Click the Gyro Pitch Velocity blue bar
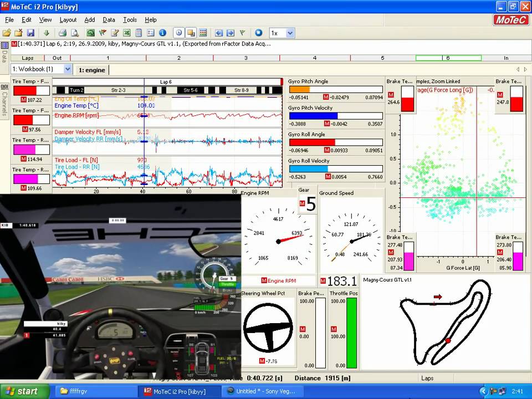Viewport: 532px width, 399px height. (313, 116)
